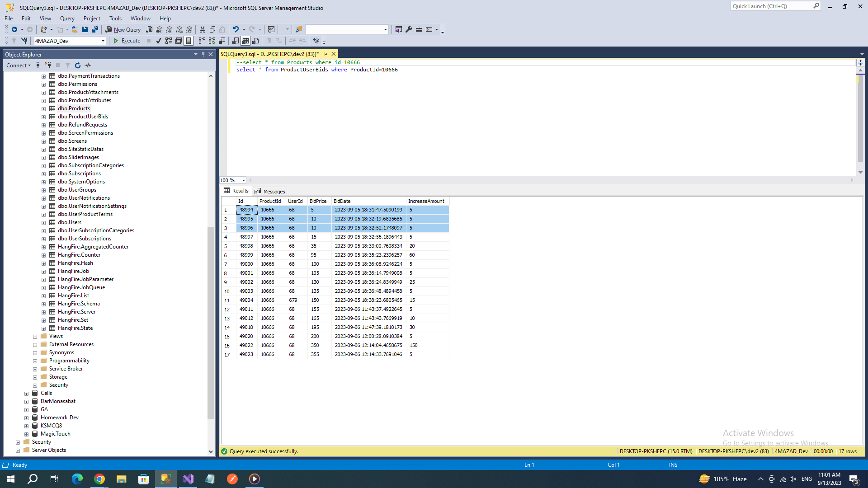Click the Activity Monitor icon in Object Explorer
Screen dimensions: 868x488
88,66
